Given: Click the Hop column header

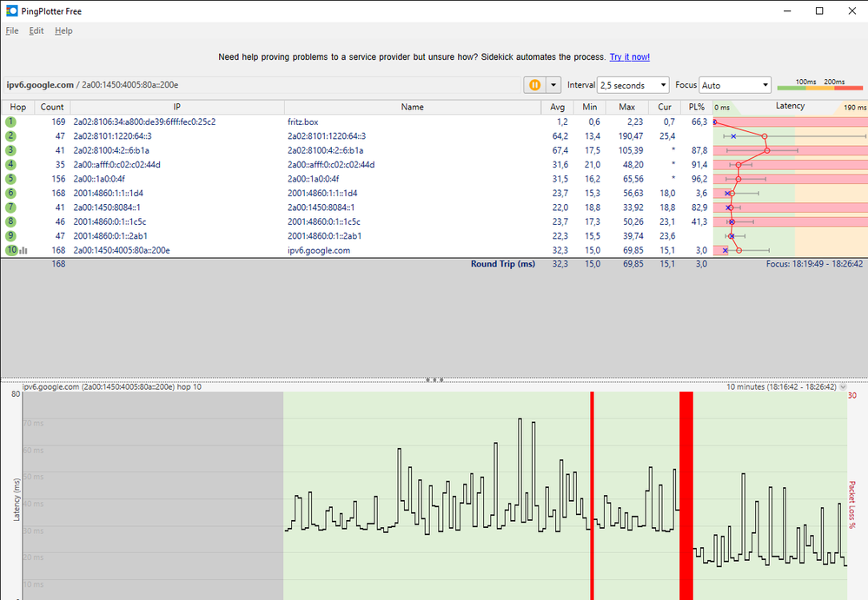Looking at the screenshot, I should [17, 108].
